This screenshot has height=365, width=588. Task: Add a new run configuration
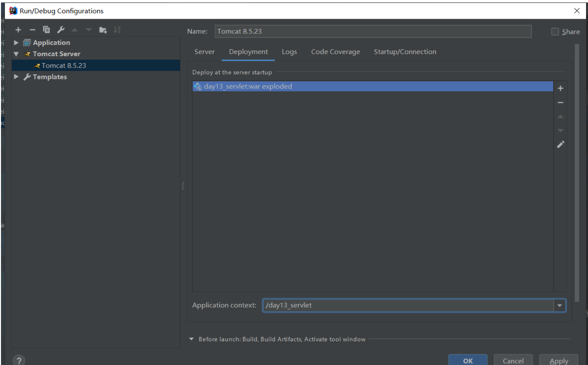click(18, 30)
